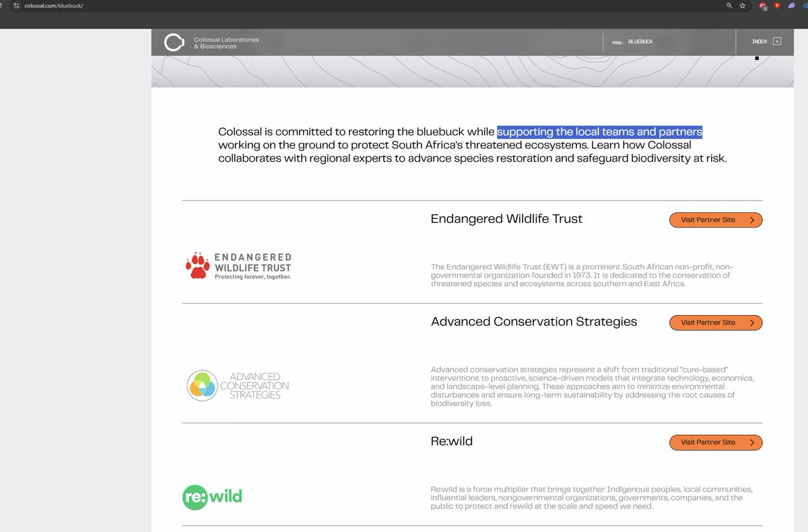Click the Colossal circular logo icon
The width and height of the screenshot is (808, 532).
[x=174, y=42]
